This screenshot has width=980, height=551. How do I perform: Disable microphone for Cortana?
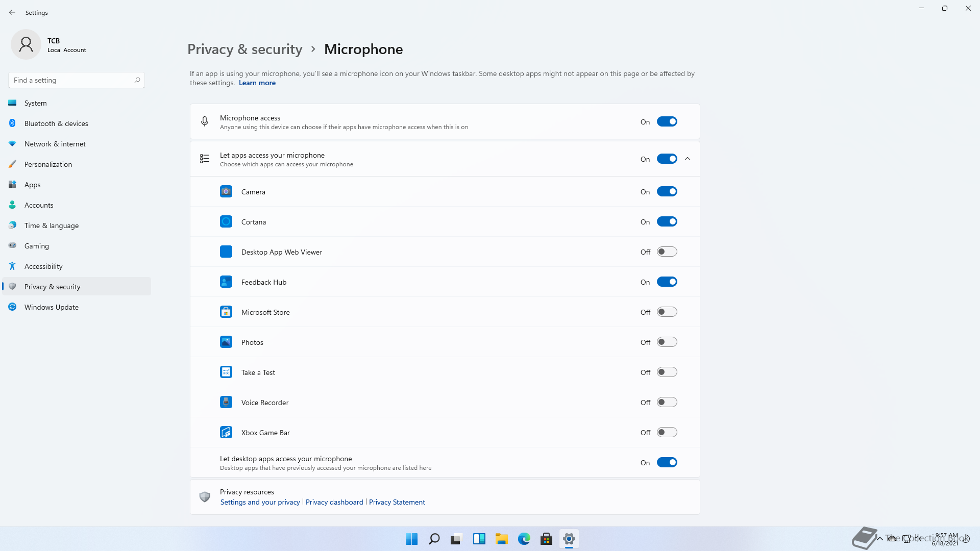coord(667,221)
